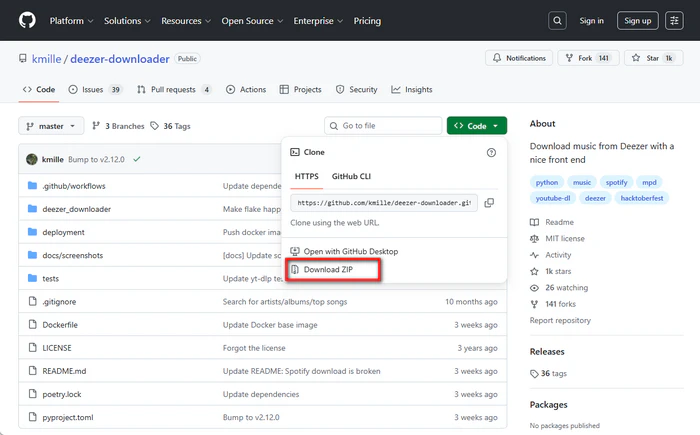The height and width of the screenshot is (435, 700).
Task: Click the folder icon beside tests
Action: pyautogui.click(x=32, y=278)
